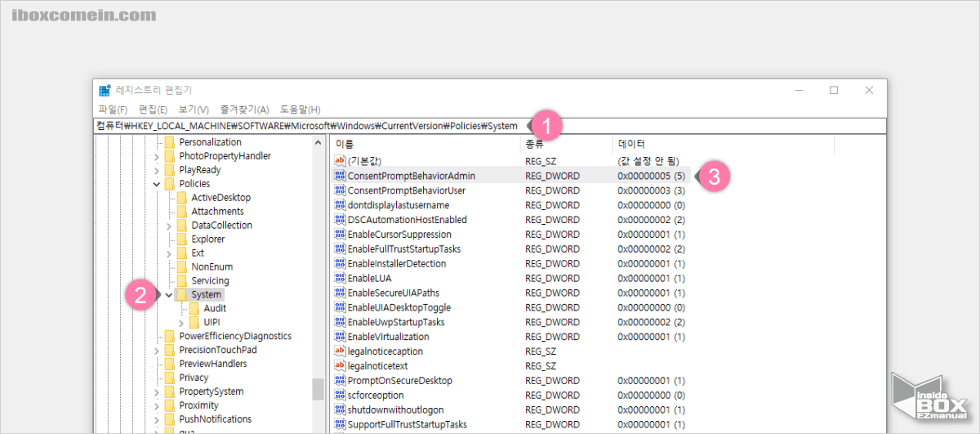Click the EnableVirtualization DWORD icon
Screen dimensions: 980x434
pos(341,337)
